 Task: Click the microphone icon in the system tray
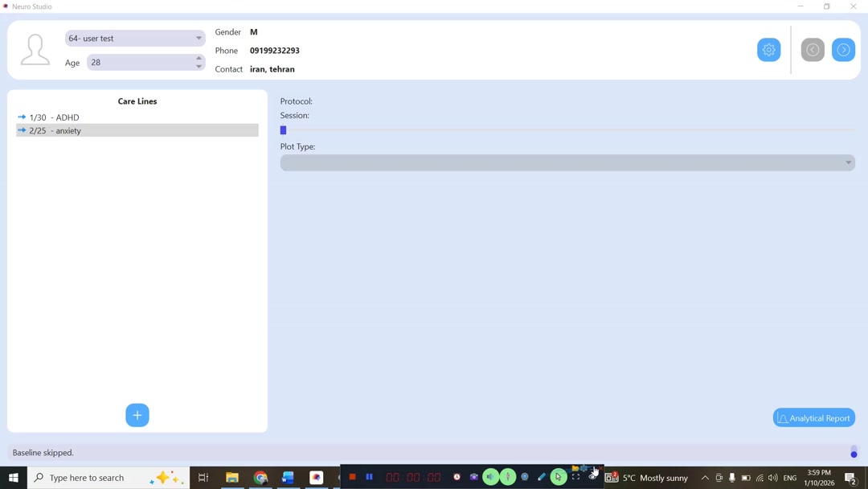click(x=732, y=478)
